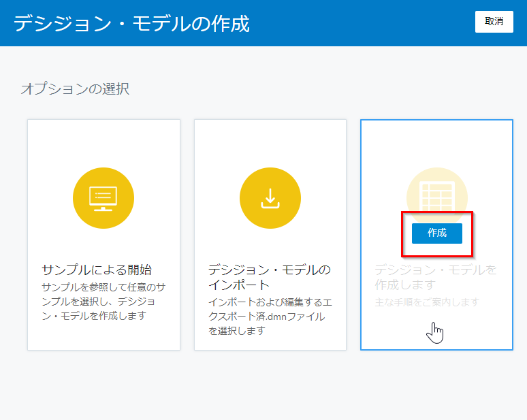Click the faded table grid icon

click(436, 189)
